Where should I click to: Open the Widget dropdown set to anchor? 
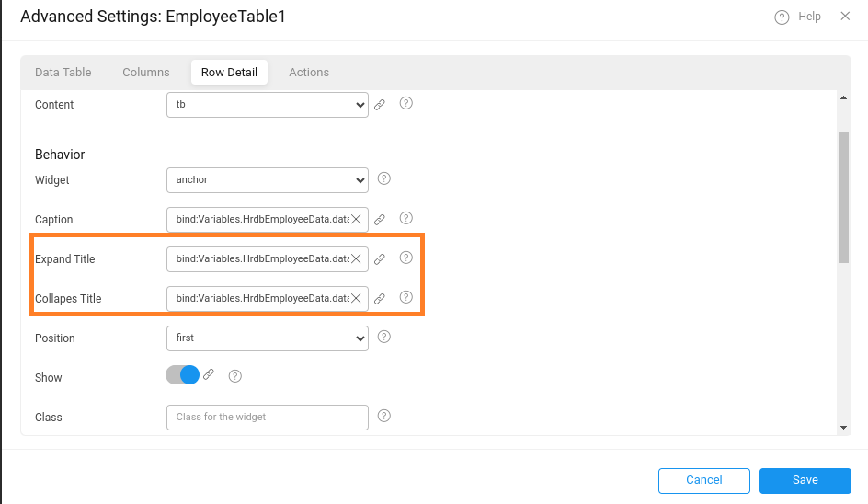point(267,180)
